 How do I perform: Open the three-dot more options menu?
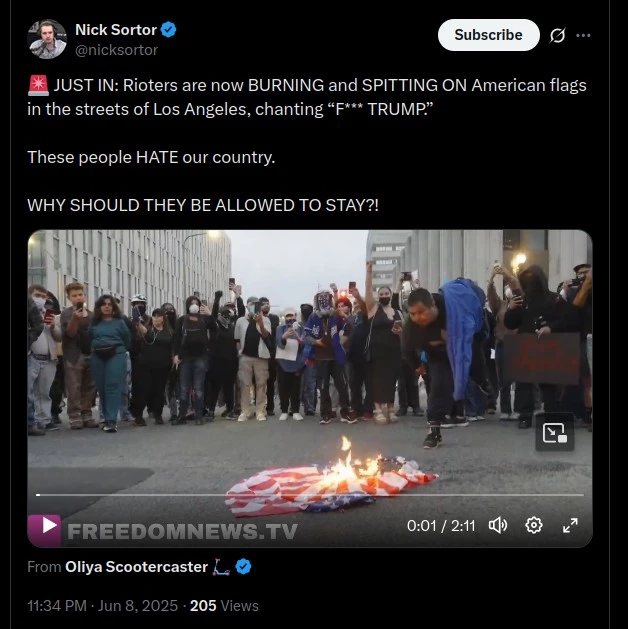(583, 35)
